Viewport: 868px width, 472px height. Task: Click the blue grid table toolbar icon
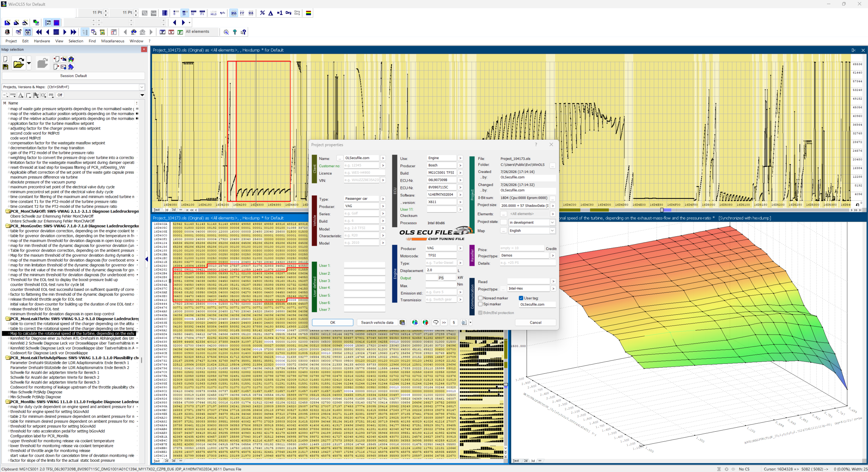click(56, 32)
